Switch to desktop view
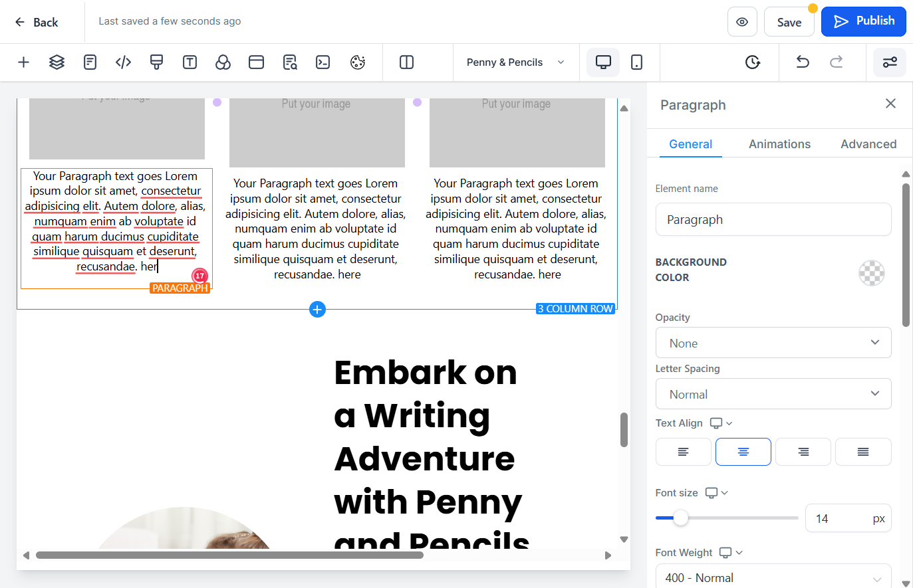Screen dimensions: 913x588 point(603,62)
